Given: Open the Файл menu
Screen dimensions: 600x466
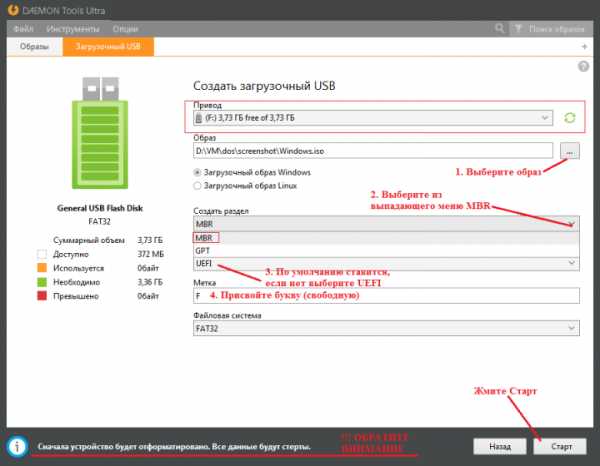Looking at the screenshot, I should [x=23, y=29].
